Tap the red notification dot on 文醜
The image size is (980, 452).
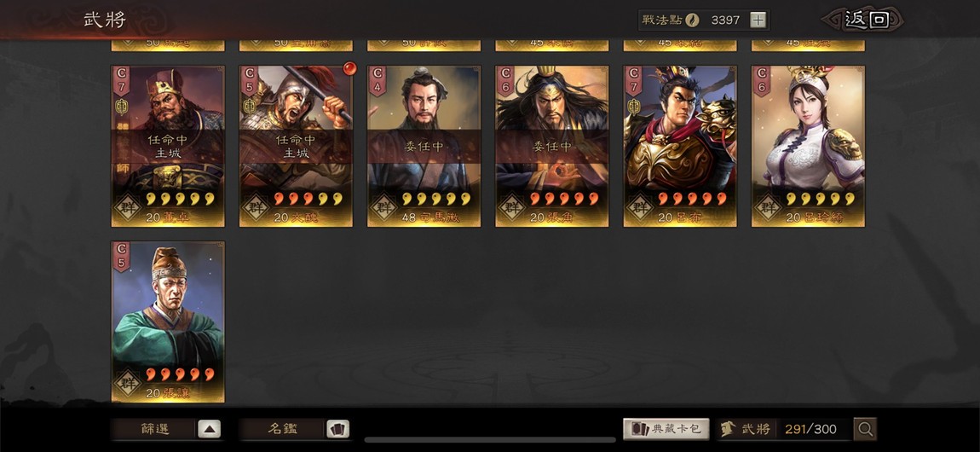tap(350, 68)
